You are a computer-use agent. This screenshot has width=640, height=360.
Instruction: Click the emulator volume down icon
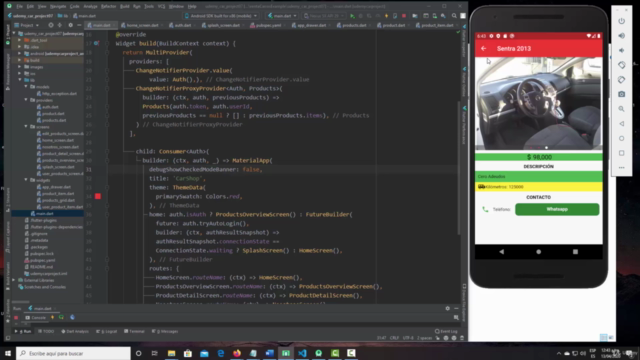(621, 50)
